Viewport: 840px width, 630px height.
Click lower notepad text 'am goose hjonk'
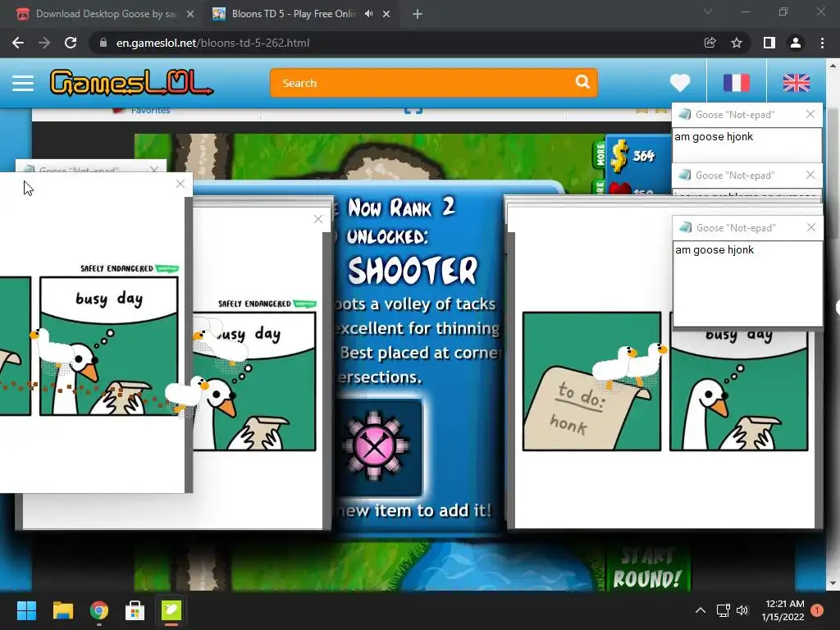pyautogui.click(x=714, y=249)
